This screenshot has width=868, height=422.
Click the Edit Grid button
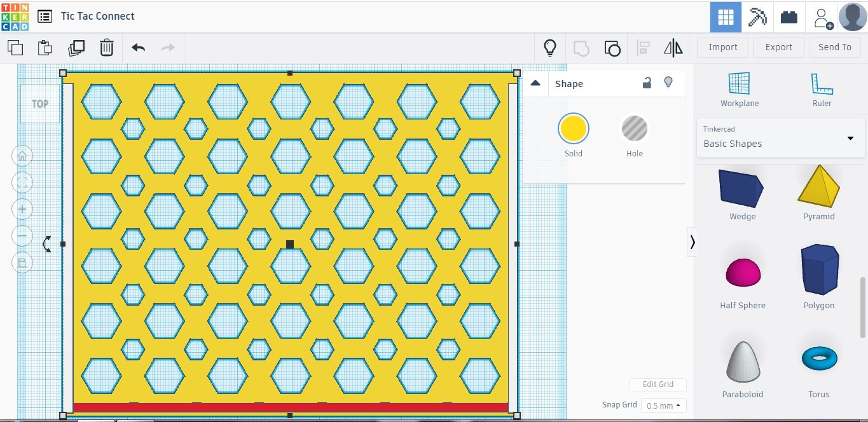658,385
